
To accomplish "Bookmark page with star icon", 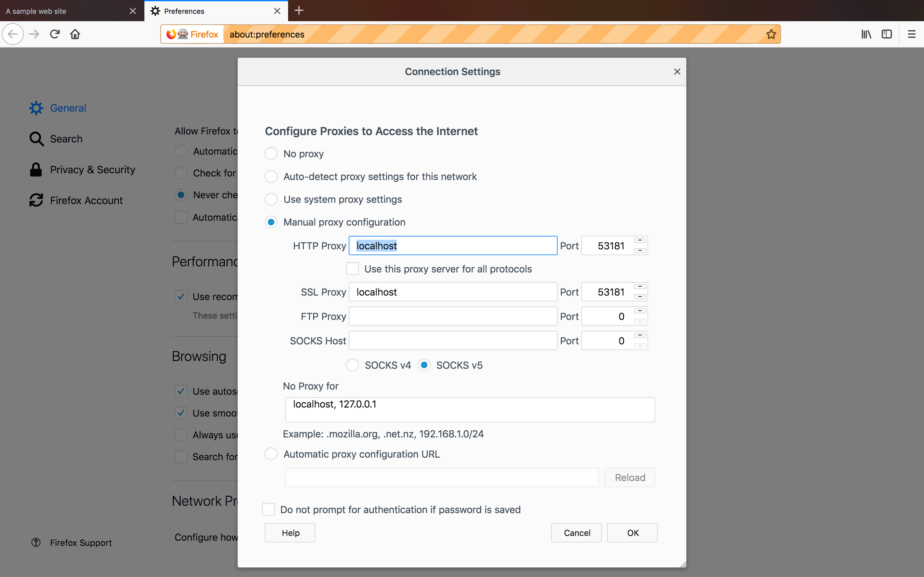I will coord(771,34).
